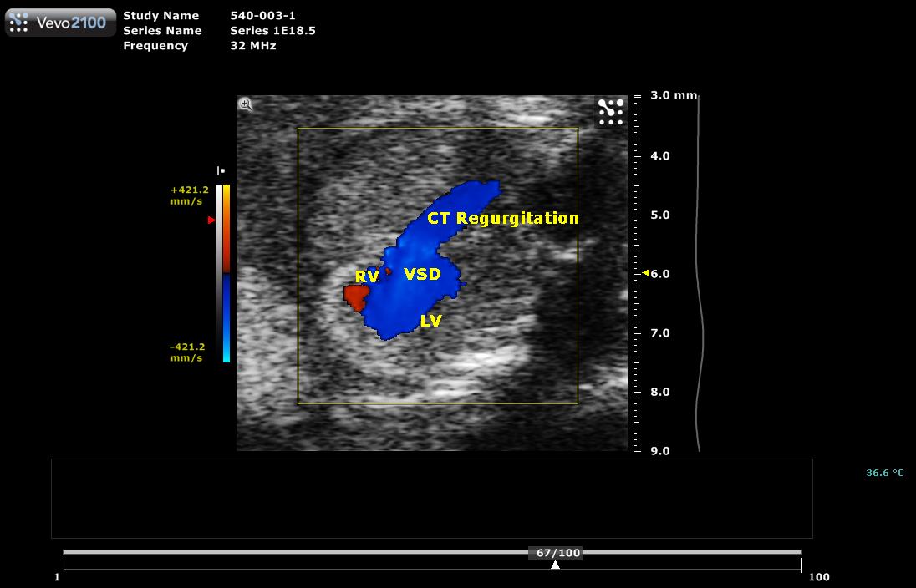Viewport: 916px width, 588px height.
Task: Click the "CT Regurgitation" annotation label
Action: click(x=503, y=218)
